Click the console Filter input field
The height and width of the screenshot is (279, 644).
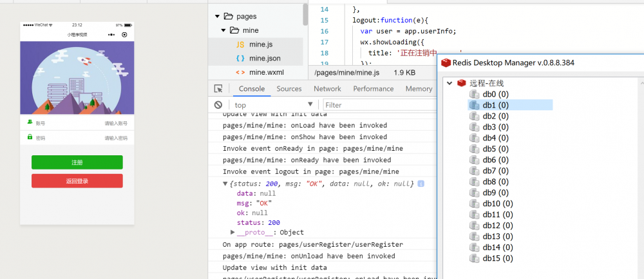pyautogui.click(x=380, y=105)
